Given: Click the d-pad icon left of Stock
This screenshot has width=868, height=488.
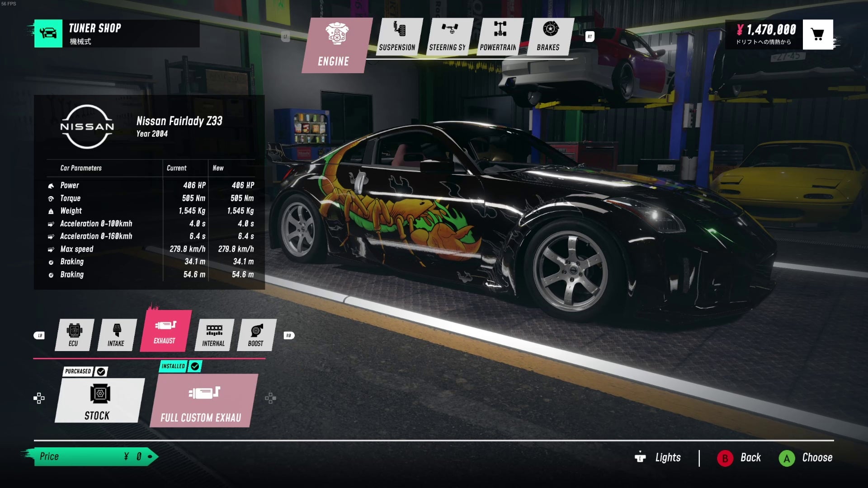Looking at the screenshot, I should coord(39,398).
